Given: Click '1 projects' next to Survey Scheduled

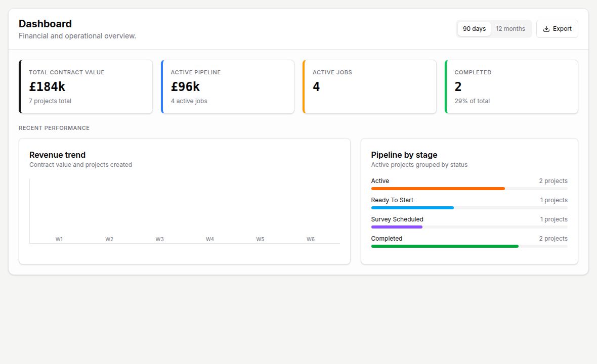Looking at the screenshot, I should [x=554, y=219].
